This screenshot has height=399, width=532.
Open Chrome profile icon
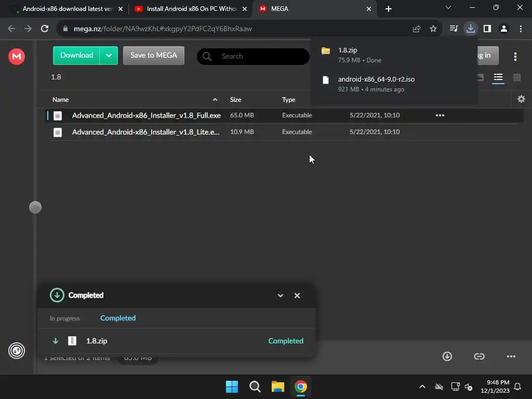(504, 29)
